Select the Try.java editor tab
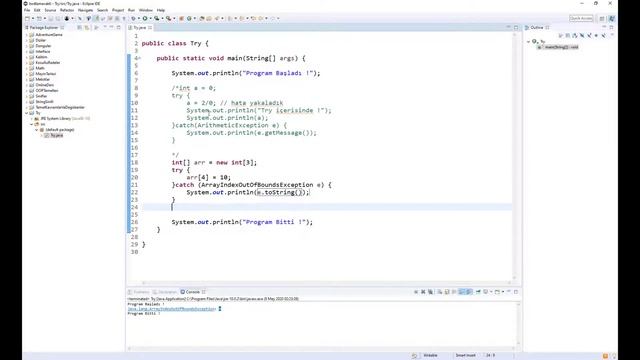Image resolution: width=640 pixels, height=360 pixels. pos(140,27)
